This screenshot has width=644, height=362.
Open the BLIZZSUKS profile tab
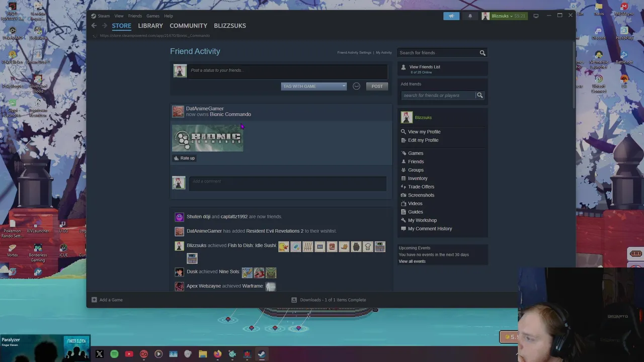coord(230,26)
